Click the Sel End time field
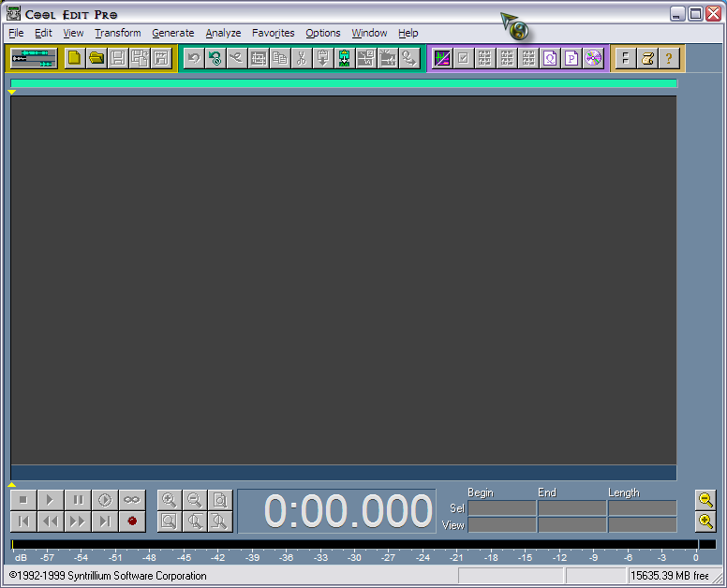Viewport: 727px width, 588px height. click(x=572, y=508)
